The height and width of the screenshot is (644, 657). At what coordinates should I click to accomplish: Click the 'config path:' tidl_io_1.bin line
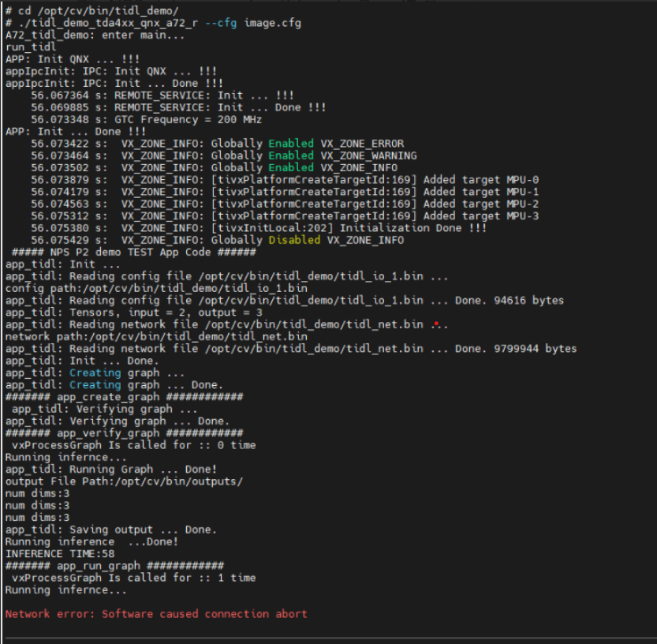(x=156, y=288)
